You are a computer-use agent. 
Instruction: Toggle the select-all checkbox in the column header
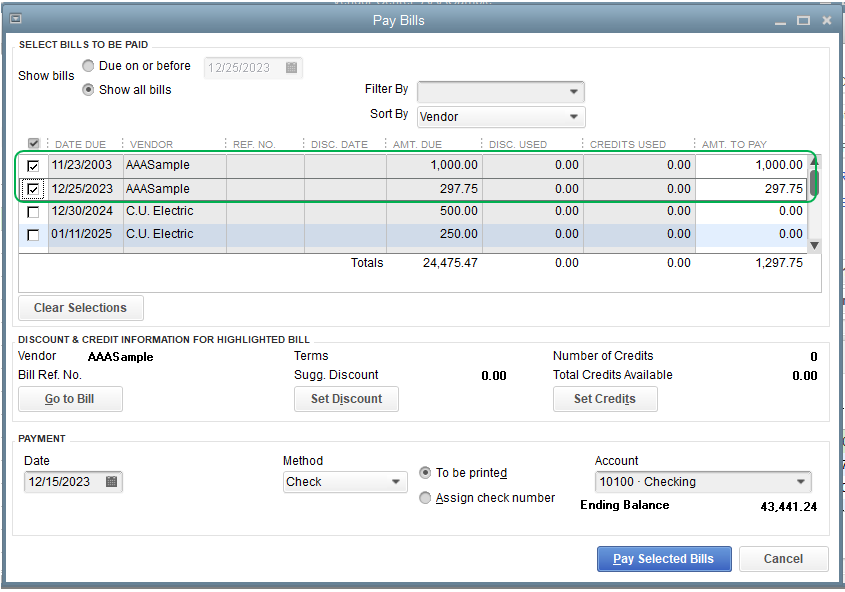tap(33, 143)
